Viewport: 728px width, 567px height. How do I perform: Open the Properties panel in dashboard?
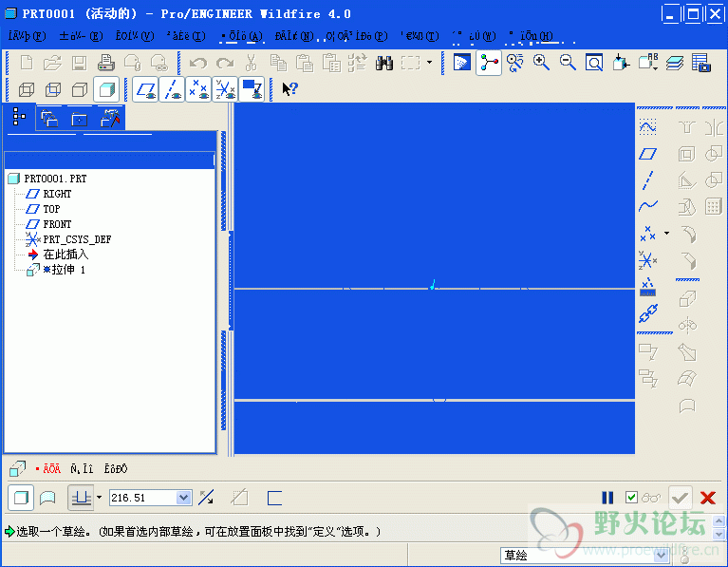(116, 469)
